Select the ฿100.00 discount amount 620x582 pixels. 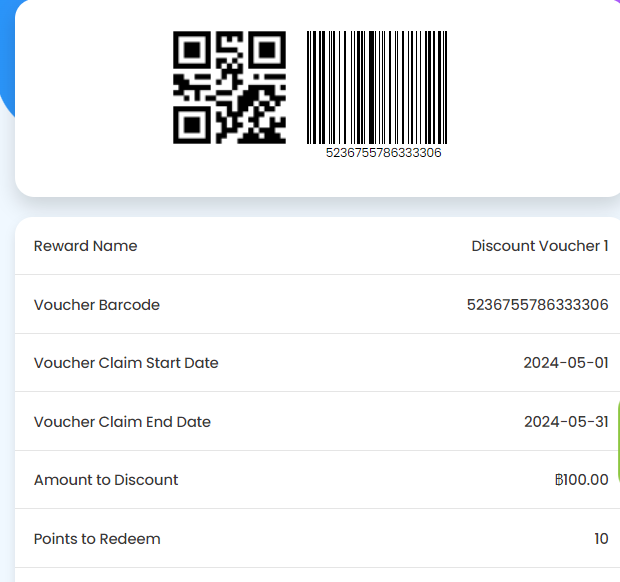coord(580,480)
